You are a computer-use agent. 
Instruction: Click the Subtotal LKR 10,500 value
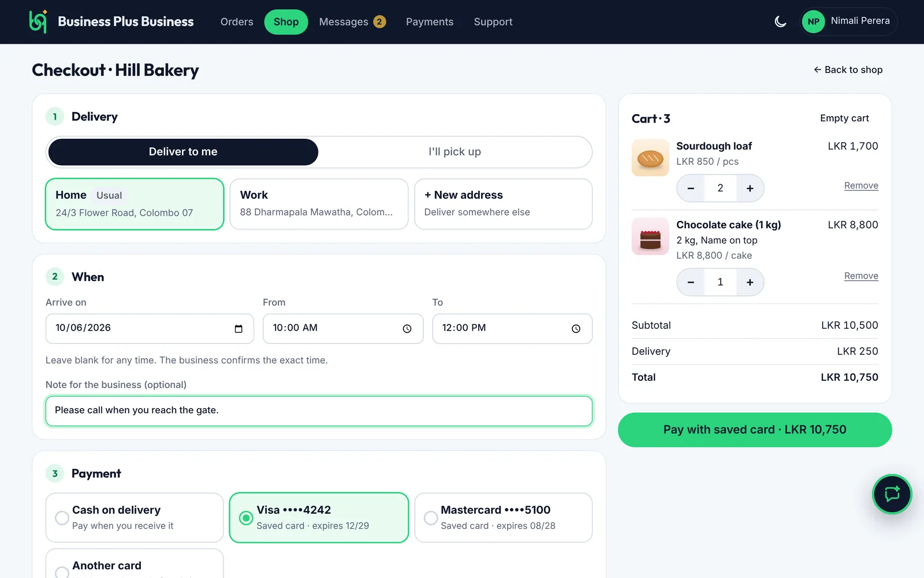pos(850,325)
